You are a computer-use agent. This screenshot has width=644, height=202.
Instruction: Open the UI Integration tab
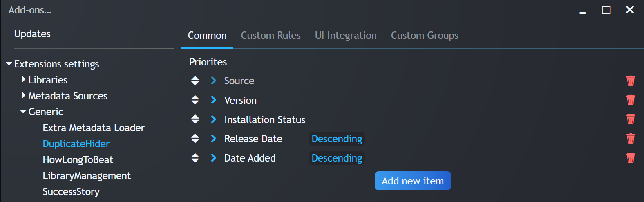[346, 36]
